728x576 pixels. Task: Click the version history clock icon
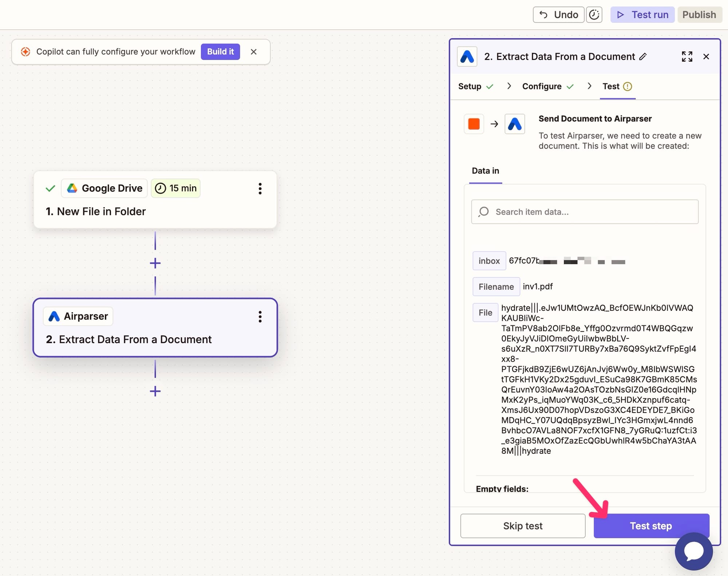pyautogui.click(x=594, y=15)
